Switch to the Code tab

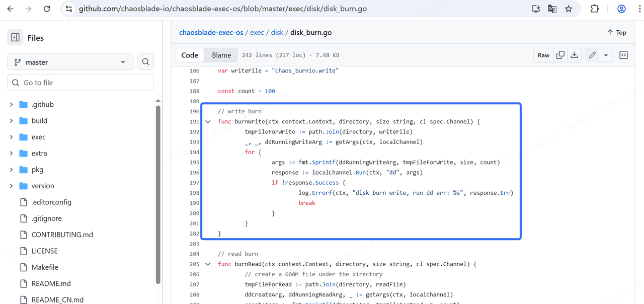(190, 55)
